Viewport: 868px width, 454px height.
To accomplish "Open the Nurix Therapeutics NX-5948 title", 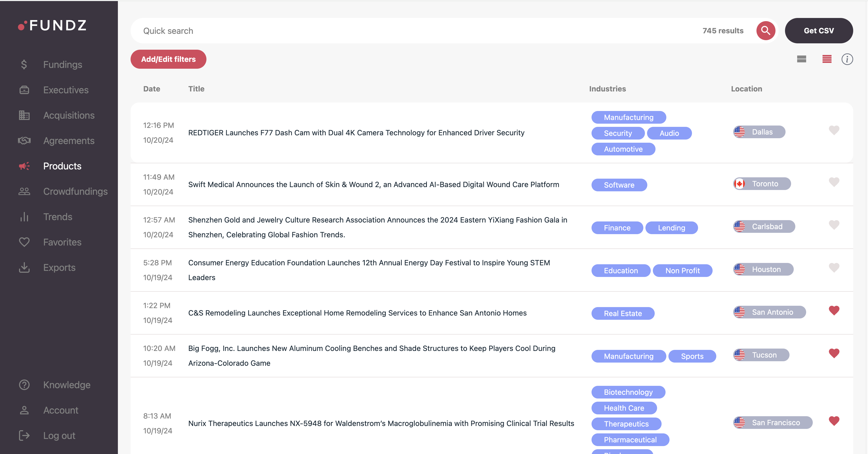I will [x=381, y=423].
